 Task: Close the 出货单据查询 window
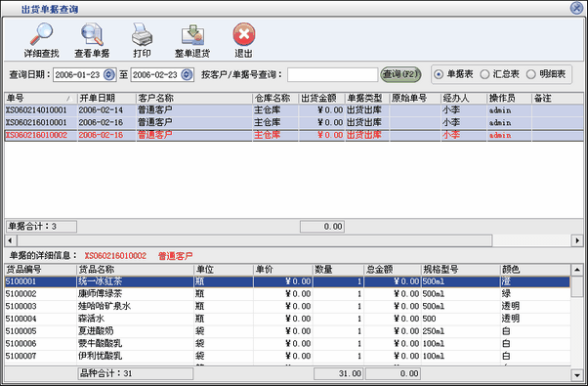576,8
